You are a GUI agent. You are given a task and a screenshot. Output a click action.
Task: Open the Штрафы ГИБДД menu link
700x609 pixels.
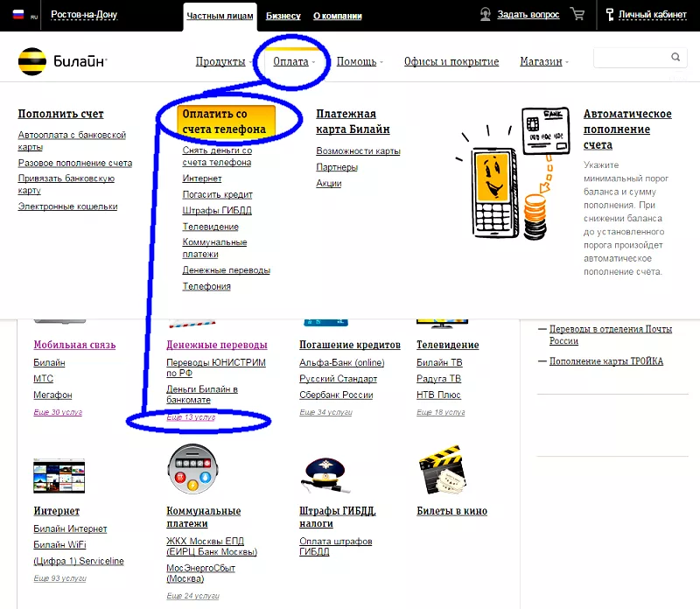tap(217, 210)
